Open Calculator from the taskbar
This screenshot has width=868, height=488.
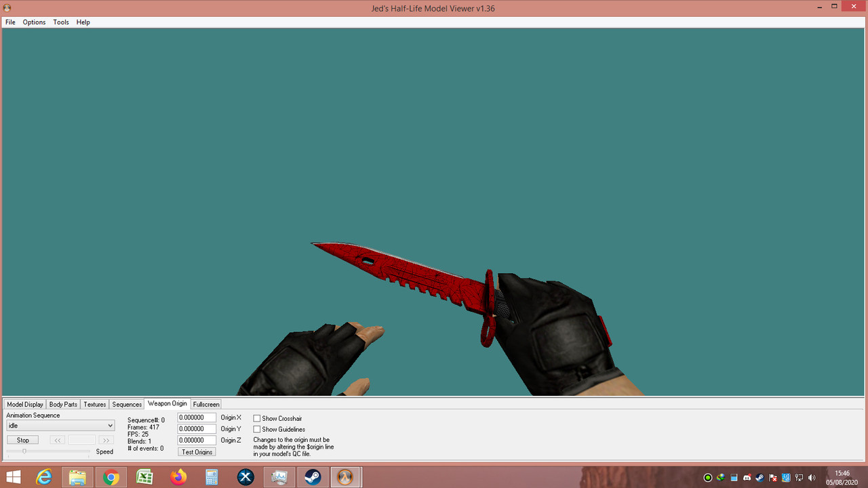212,477
